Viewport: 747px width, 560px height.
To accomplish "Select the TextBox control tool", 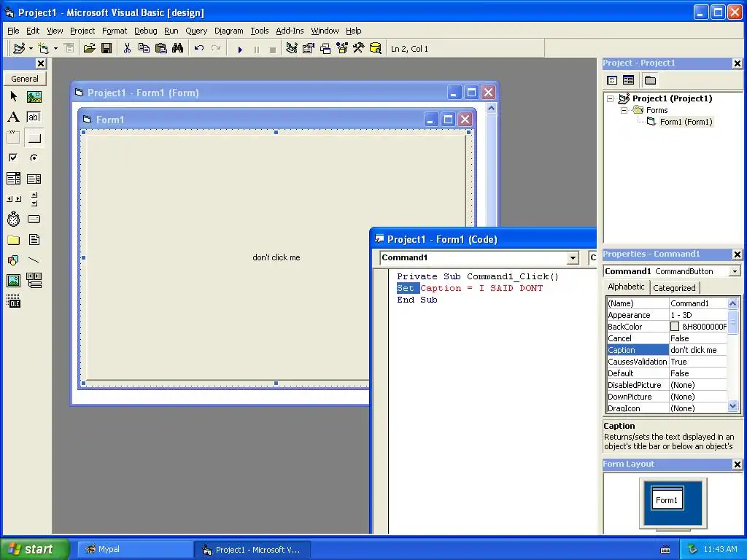I will coord(34,117).
